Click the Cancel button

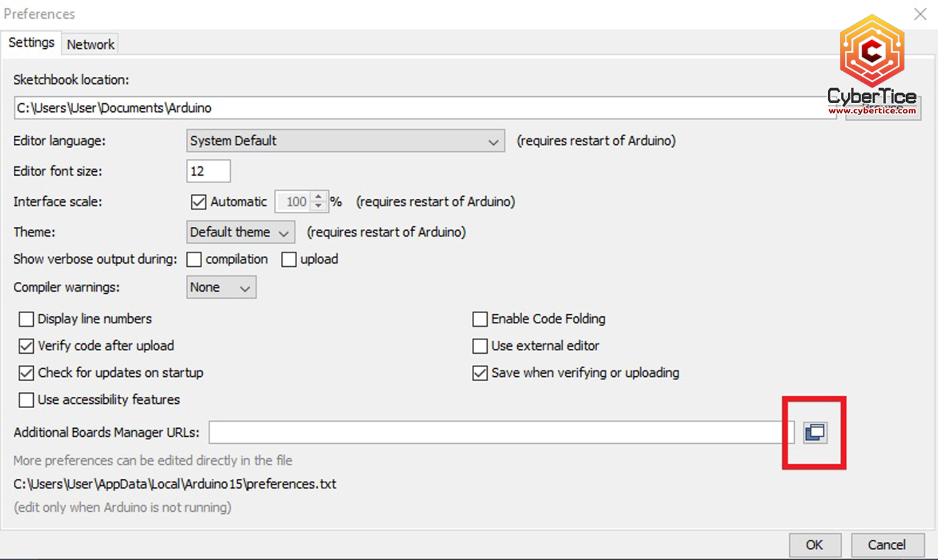pyautogui.click(x=886, y=545)
